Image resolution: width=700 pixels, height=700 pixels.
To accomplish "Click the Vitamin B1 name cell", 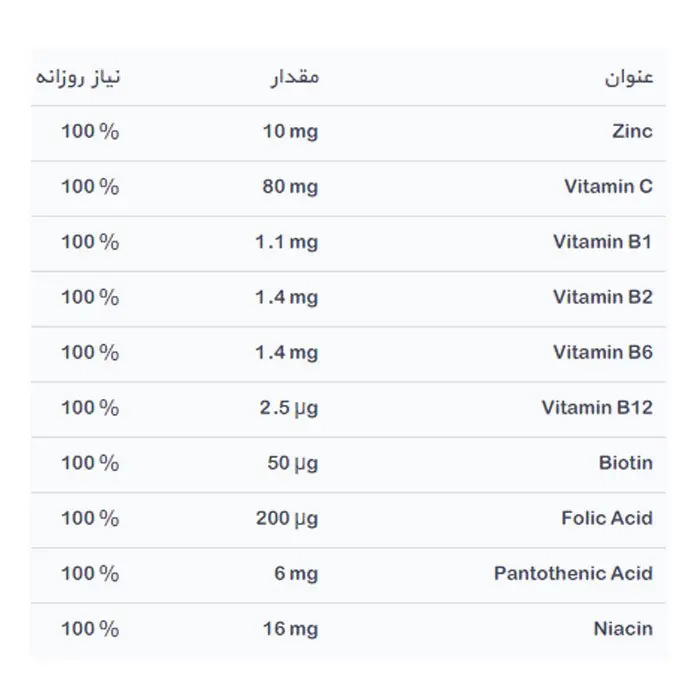I will (x=603, y=242).
